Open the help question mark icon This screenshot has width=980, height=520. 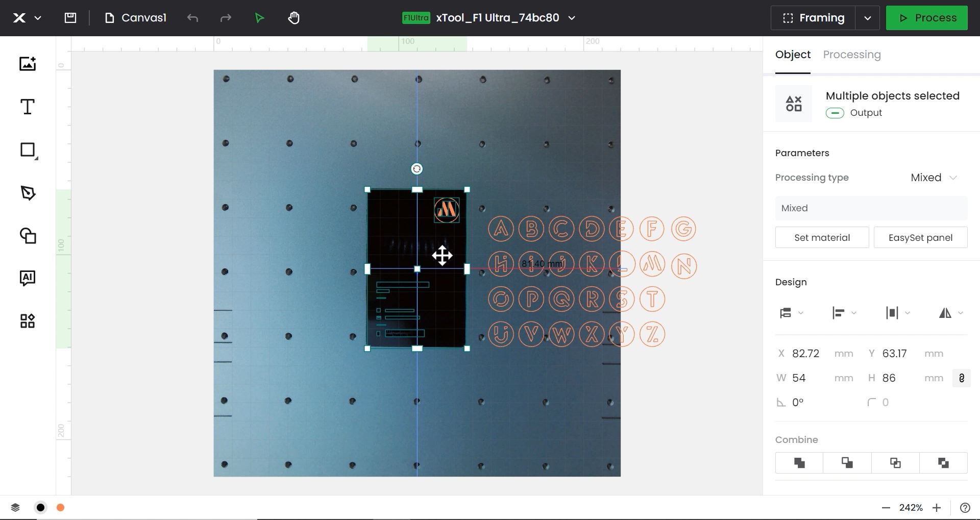965,508
